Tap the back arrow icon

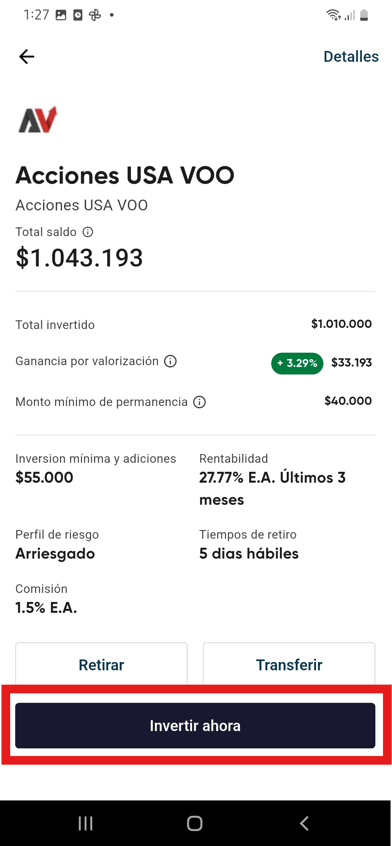26,57
